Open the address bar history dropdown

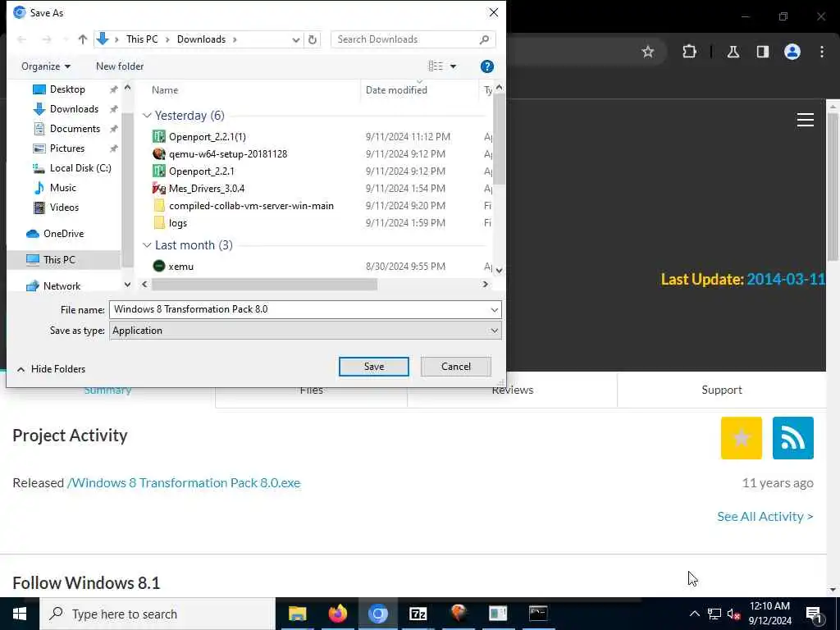tap(295, 39)
